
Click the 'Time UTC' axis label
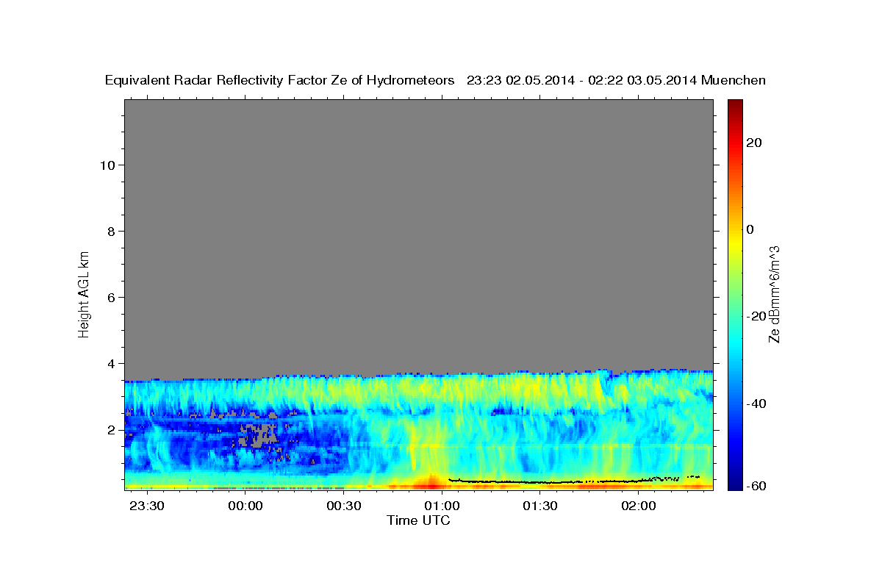[418, 521]
